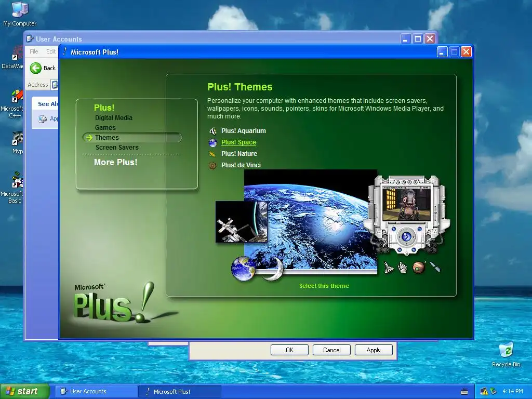This screenshot has height=399, width=532.
Task: Click 'Select this theme' link
Action: coord(324,286)
